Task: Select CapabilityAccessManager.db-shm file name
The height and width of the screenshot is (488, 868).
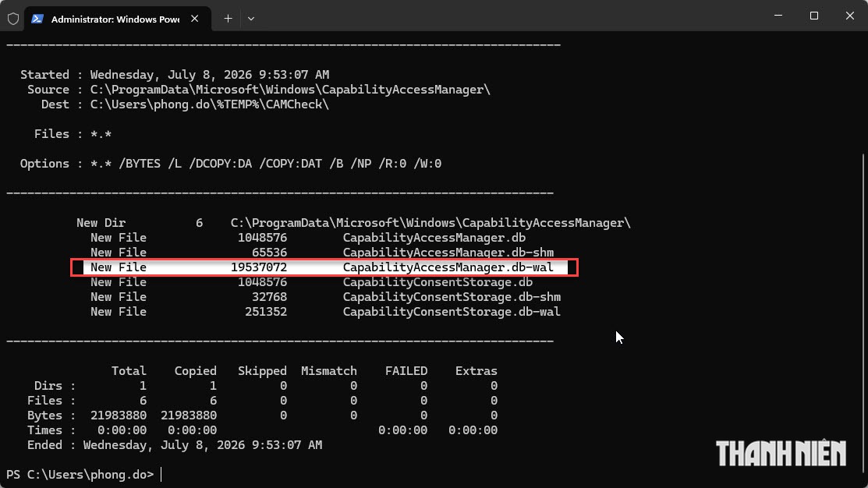Action: coord(448,253)
